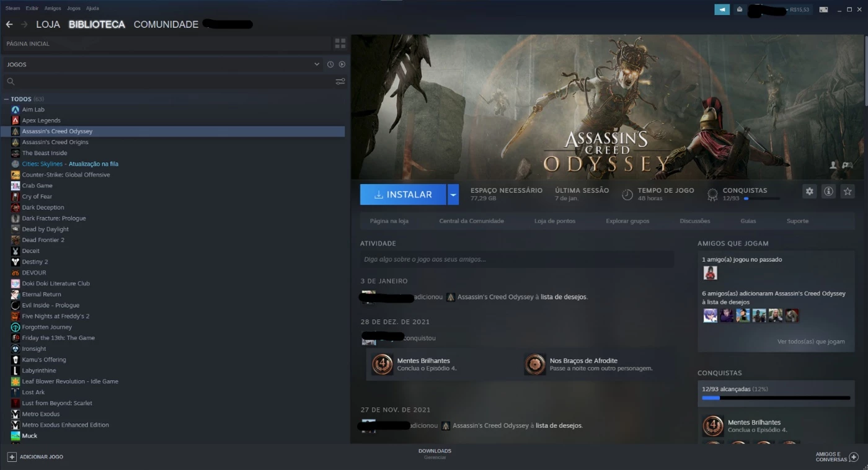This screenshot has width=868, height=470.
Task: Click the friend avatar who played previously
Action: [710, 273]
